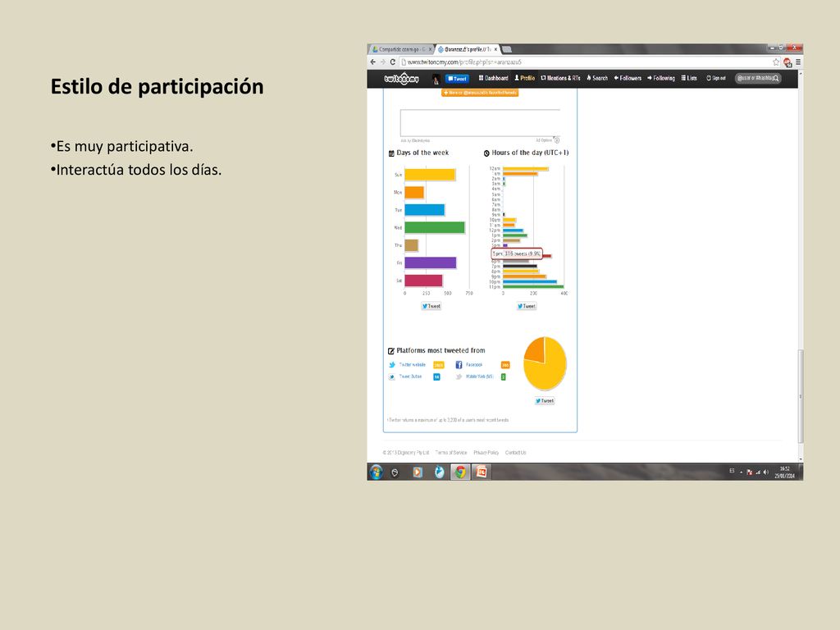Click the Facebook platform icon
Image resolution: width=840 pixels, height=630 pixels.
tap(459, 365)
